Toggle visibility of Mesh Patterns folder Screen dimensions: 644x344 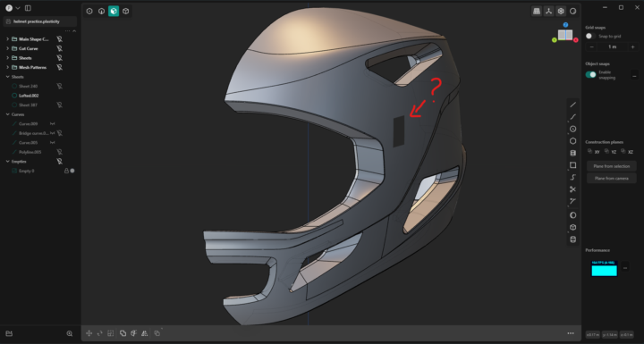click(x=60, y=67)
